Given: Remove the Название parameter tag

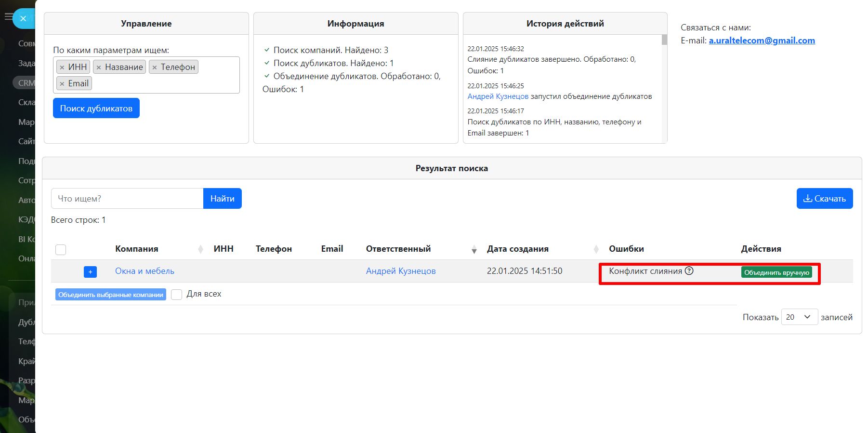Looking at the screenshot, I should [x=99, y=68].
